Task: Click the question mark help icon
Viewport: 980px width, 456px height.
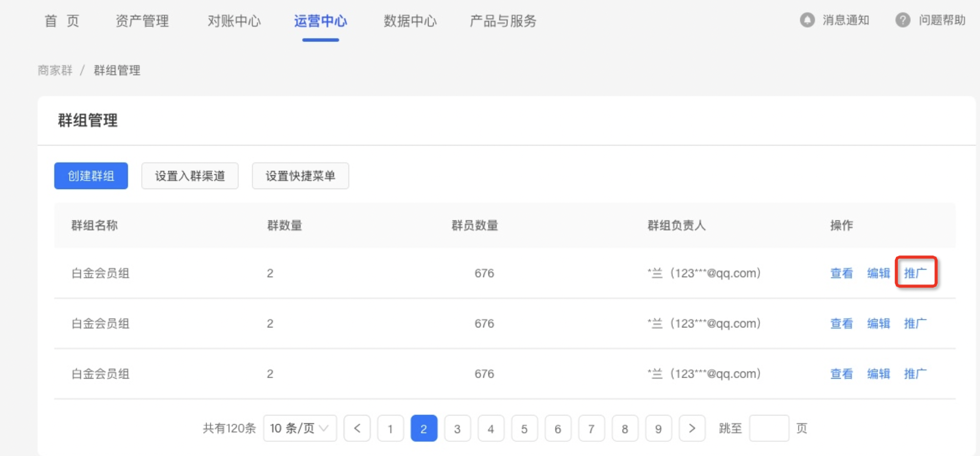Action: coord(903,20)
